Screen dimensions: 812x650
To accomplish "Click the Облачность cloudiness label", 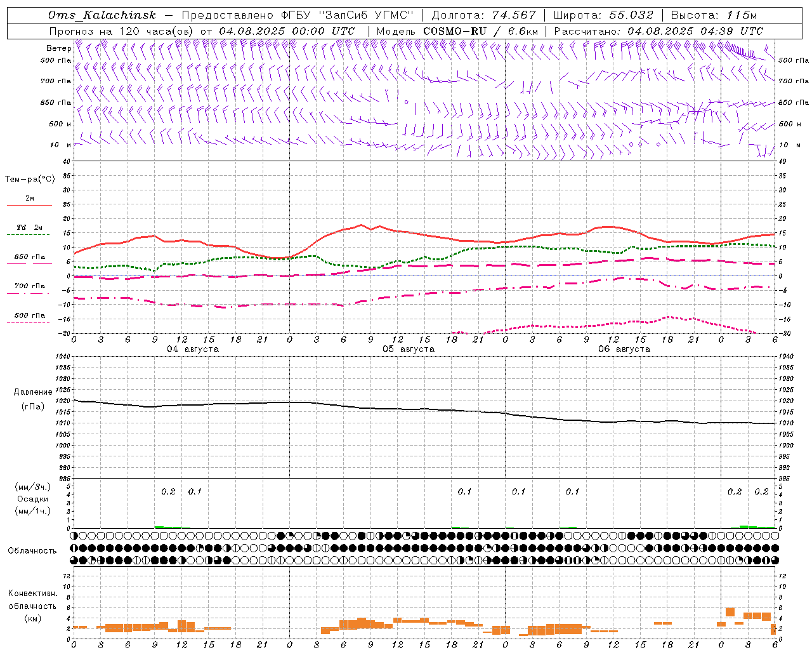I will coord(32,551).
